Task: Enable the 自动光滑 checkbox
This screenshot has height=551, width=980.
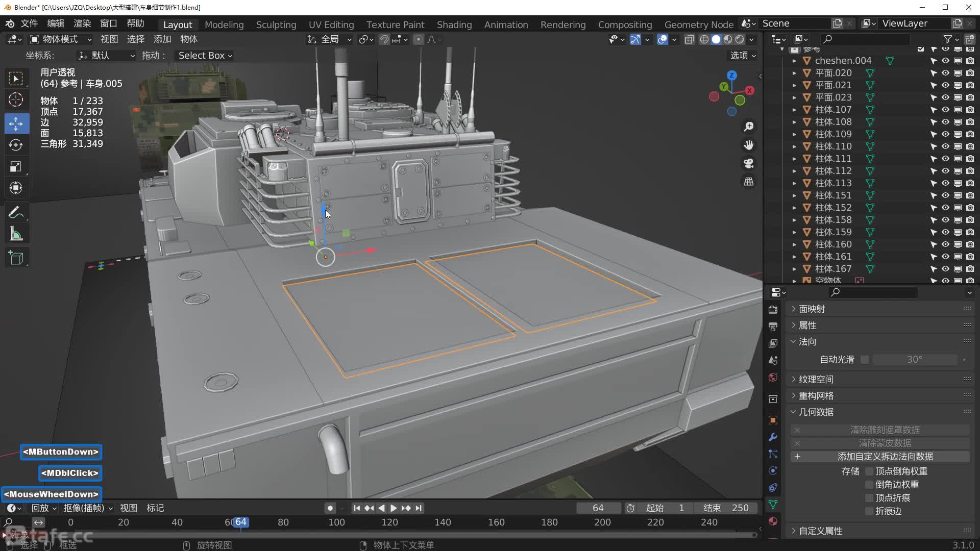Action: click(x=865, y=360)
